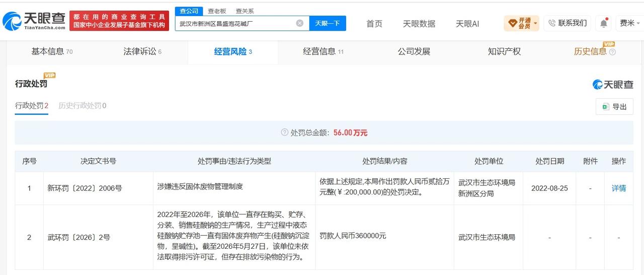Open 详情 for penalty 新环罚 2006号
The width and height of the screenshot is (644, 275).
point(619,188)
